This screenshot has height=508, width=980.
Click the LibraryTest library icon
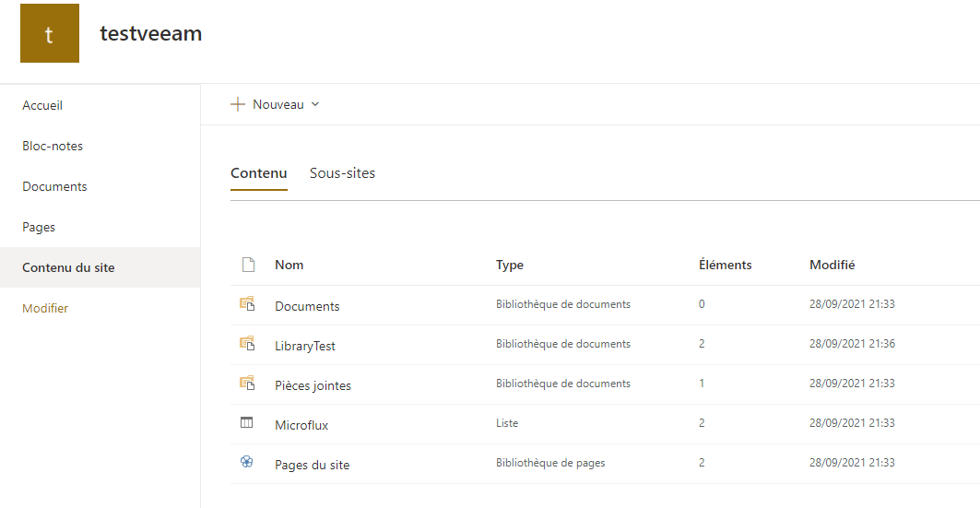[247, 344]
